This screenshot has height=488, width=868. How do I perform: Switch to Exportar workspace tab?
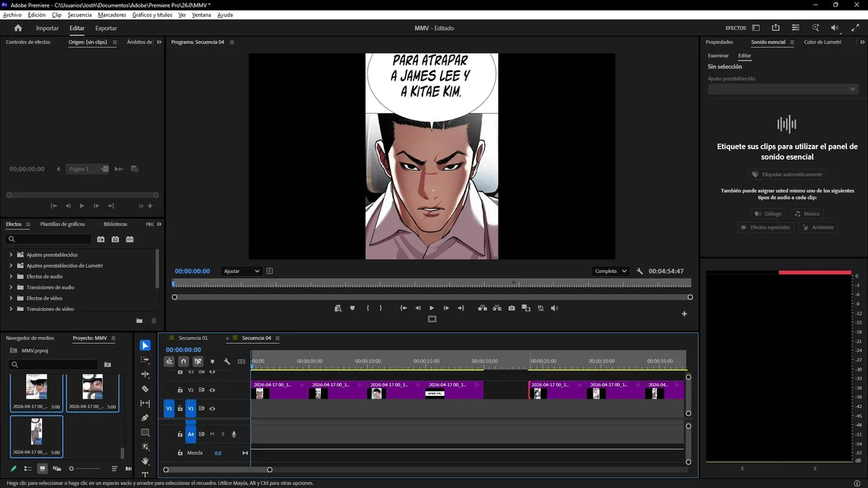tap(106, 28)
